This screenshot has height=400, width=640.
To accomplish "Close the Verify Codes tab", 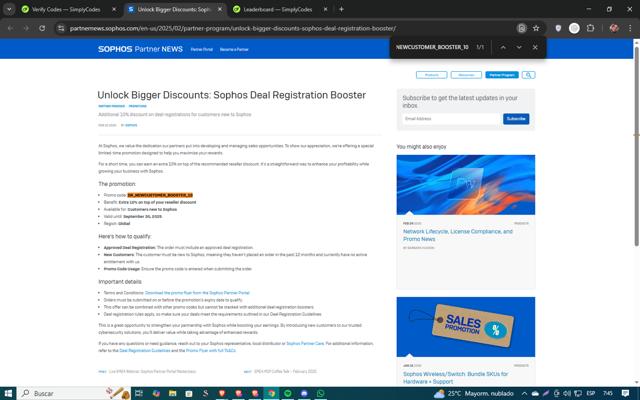I will [114, 9].
